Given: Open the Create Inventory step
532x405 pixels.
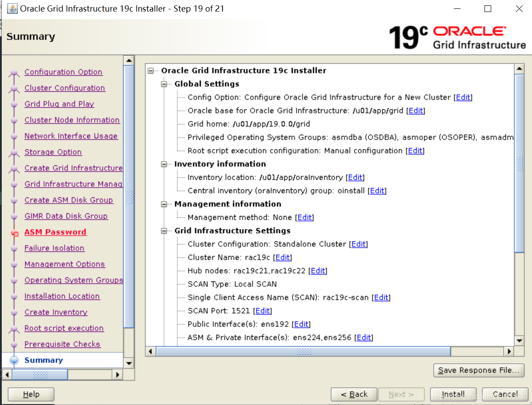Looking at the screenshot, I should coord(56,312).
